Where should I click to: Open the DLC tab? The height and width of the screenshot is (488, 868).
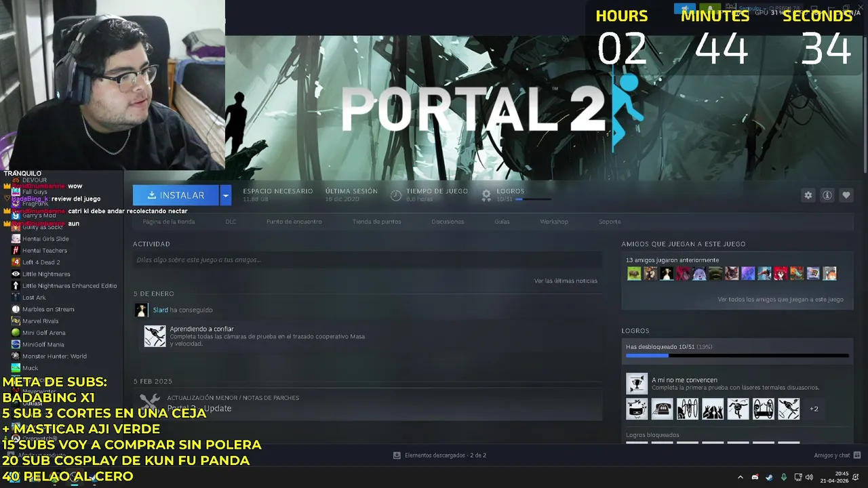click(x=231, y=222)
